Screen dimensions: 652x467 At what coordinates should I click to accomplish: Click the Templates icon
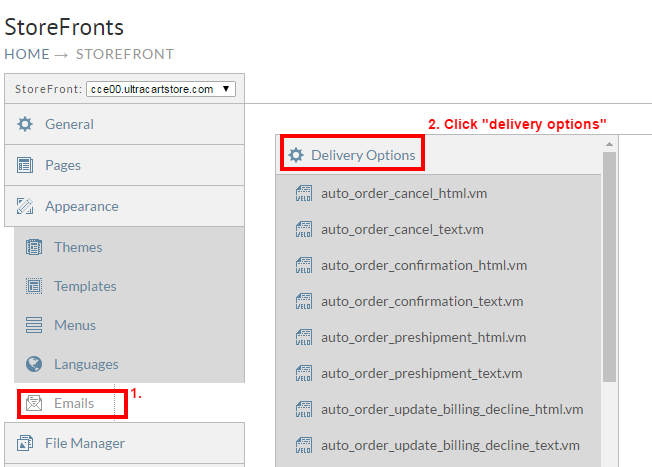click(x=34, y=286)
